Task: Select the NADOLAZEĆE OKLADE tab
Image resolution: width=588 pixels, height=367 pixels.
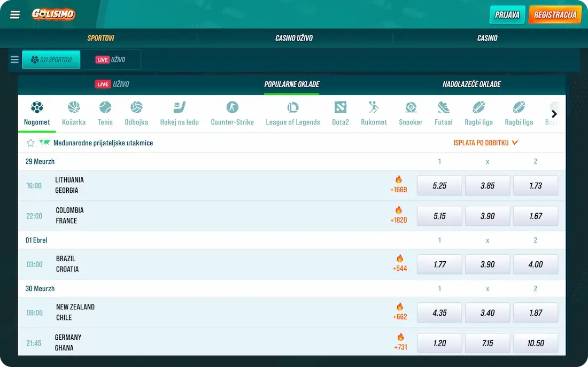Action: pos(471,84)
